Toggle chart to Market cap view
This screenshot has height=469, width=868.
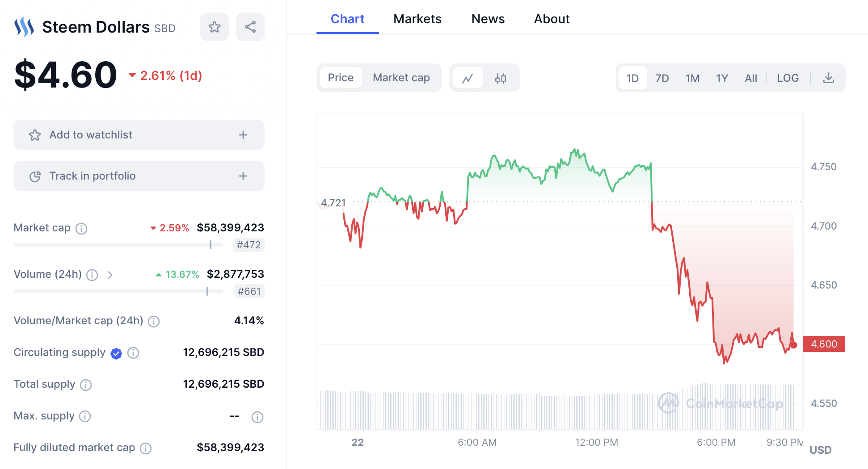pyautogui.click(x=401, y=78)
